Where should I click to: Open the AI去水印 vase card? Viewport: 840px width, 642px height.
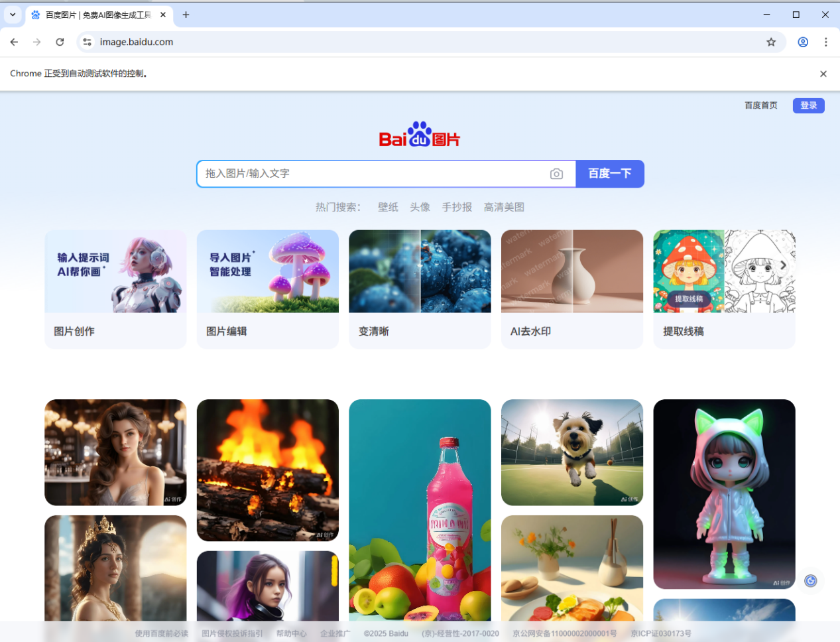coord(572,289)
